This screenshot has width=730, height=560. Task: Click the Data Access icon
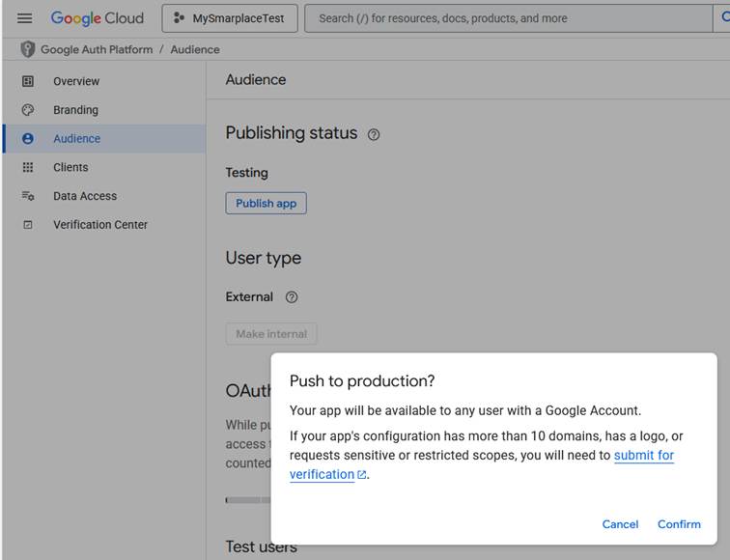28,196
